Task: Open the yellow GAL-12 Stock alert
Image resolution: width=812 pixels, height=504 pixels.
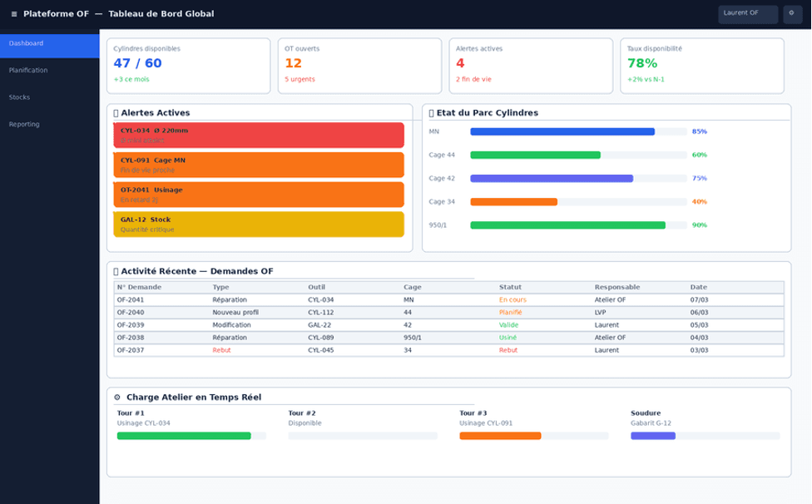Action: tap(259, 224)
